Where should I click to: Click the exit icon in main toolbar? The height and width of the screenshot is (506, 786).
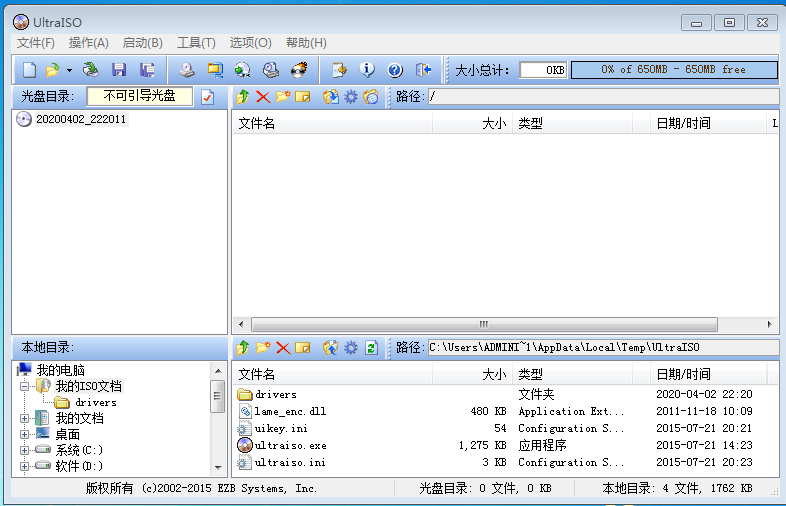point(423,70)
